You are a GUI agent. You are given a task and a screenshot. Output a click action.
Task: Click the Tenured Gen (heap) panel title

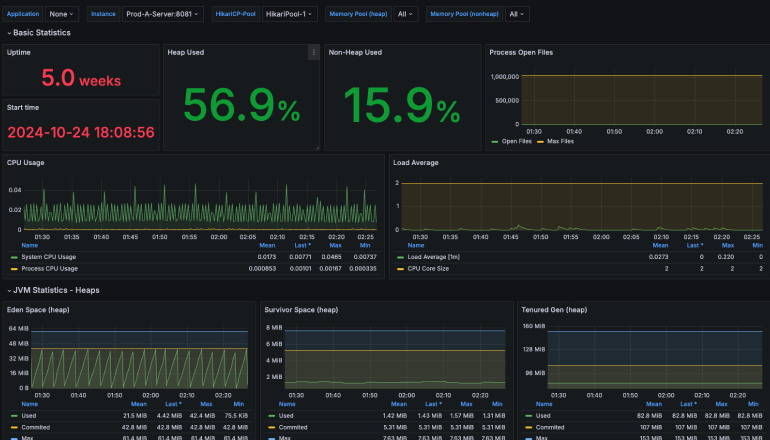(554, 310)
